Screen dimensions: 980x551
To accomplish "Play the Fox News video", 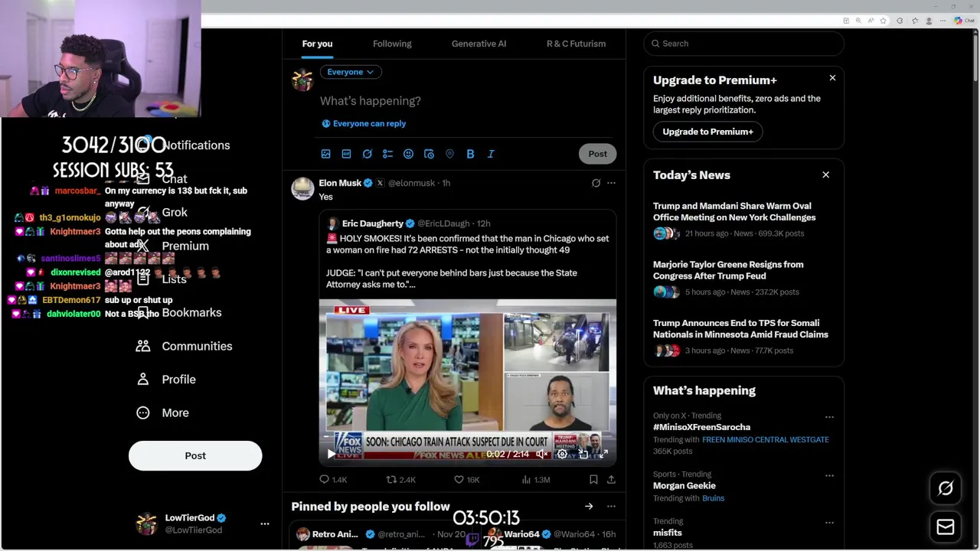I will click(x=331, y=454).
